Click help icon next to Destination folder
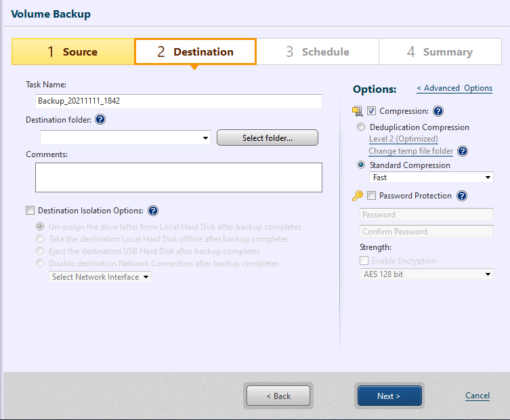Viewport: 510px width, 420px height. click(101, 120)
